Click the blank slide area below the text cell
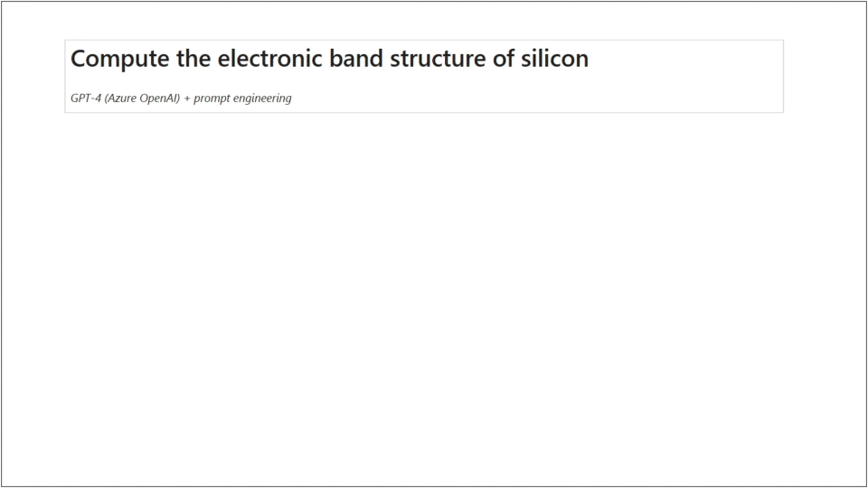868x488 pixels. click(434, 298)
